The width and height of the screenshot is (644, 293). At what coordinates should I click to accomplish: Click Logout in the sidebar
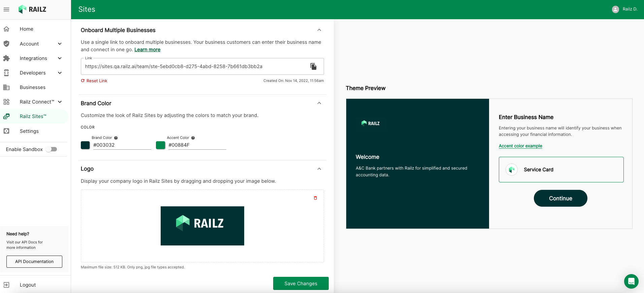[x=28, y=285]
